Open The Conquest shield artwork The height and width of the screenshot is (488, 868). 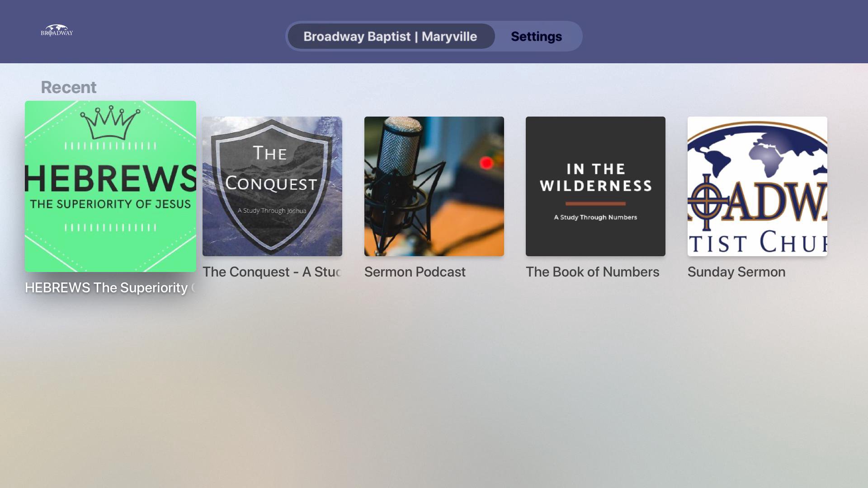point(272,186)
